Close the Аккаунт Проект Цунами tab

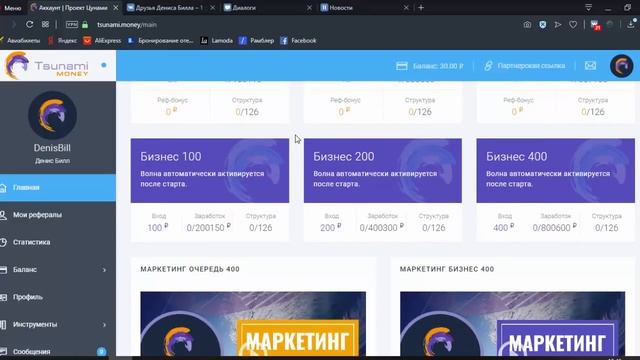pyautogui.click(x=116, y=8)
